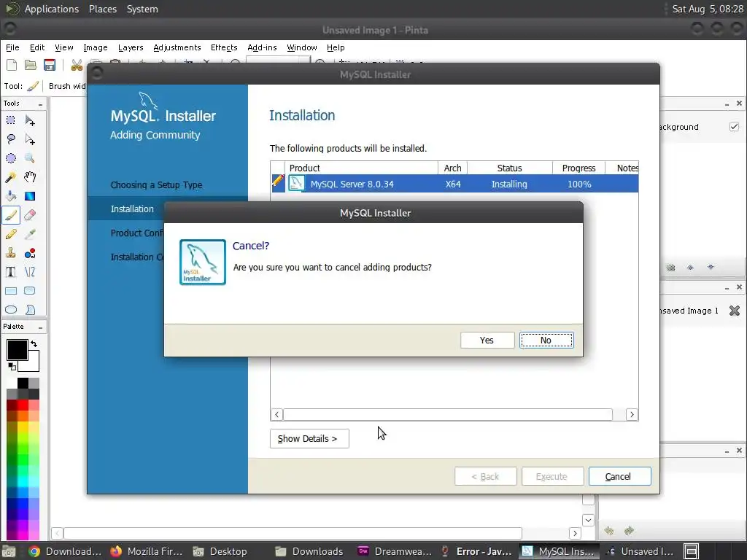Screen dimensions: 747x560
Task: Select the Gradient tool in Pinta
Action: point(30,196)
